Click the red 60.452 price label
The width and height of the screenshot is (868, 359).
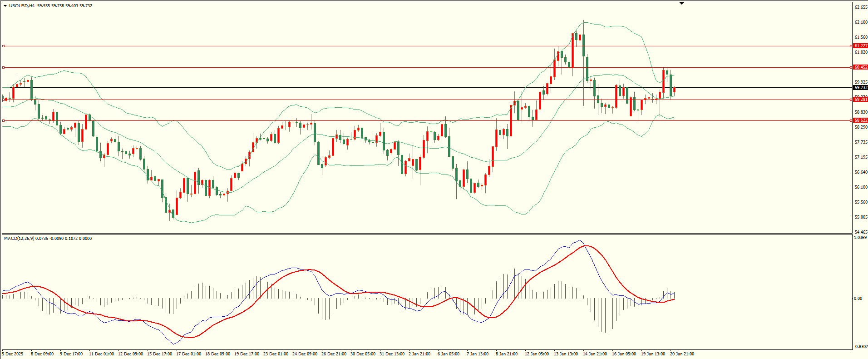pos(860,67)
